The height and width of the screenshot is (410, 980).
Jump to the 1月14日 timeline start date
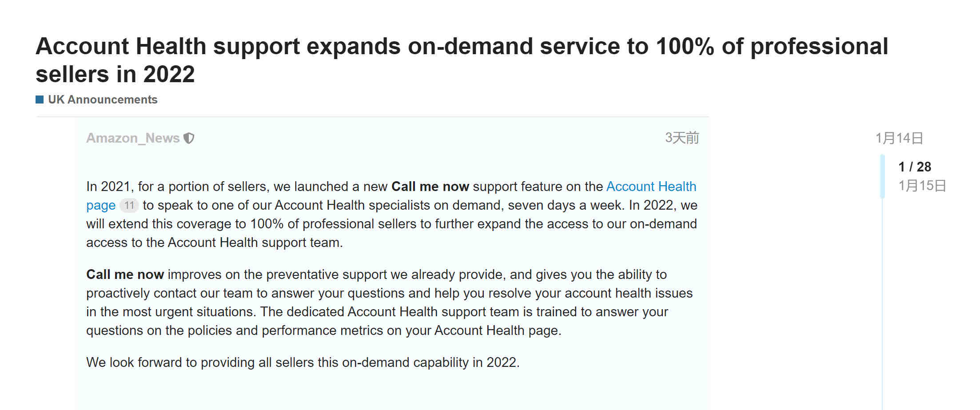coord(899,138)
